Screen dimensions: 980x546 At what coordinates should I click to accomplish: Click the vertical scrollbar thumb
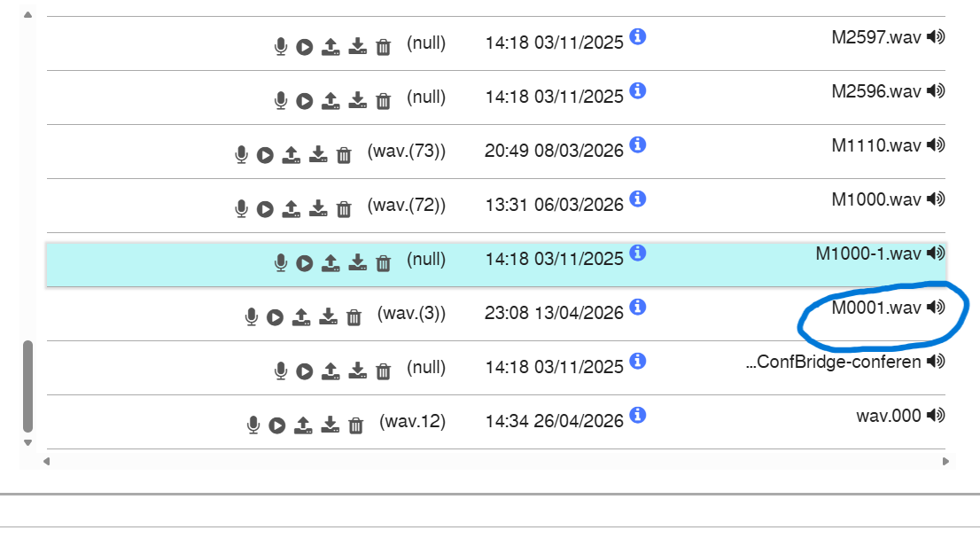coord(27,386)
